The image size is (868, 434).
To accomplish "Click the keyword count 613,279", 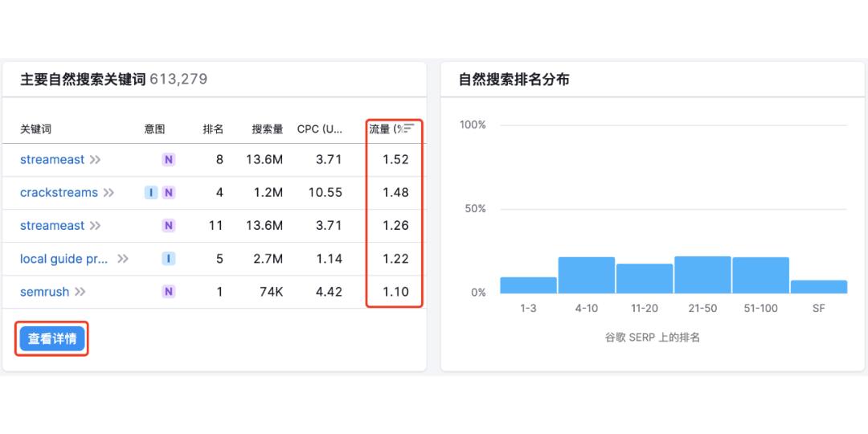I will (x=178, y=80).
